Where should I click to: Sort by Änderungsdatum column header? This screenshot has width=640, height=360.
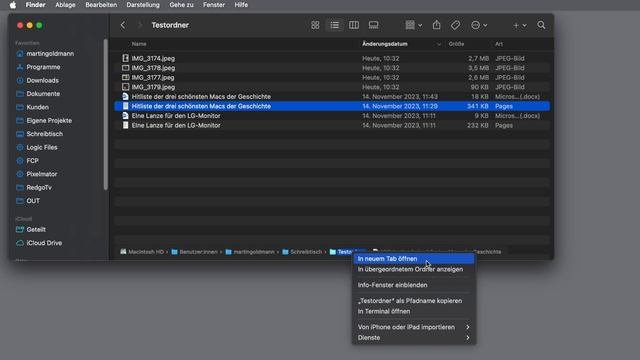[385, 44]
